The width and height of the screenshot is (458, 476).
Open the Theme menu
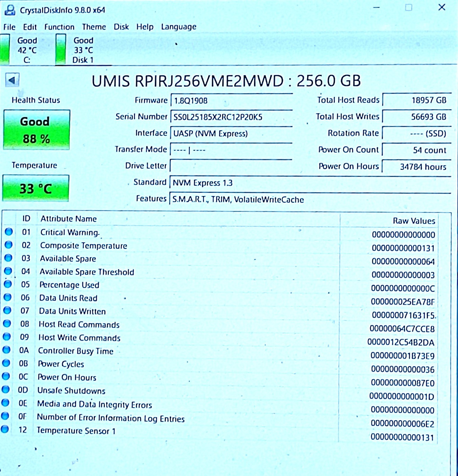[x=94, y=27]
